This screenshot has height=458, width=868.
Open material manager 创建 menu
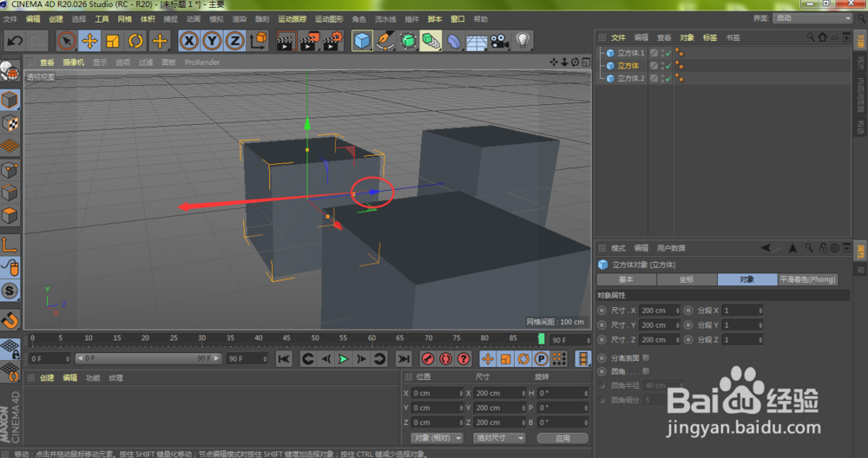(x=47, y=378)
